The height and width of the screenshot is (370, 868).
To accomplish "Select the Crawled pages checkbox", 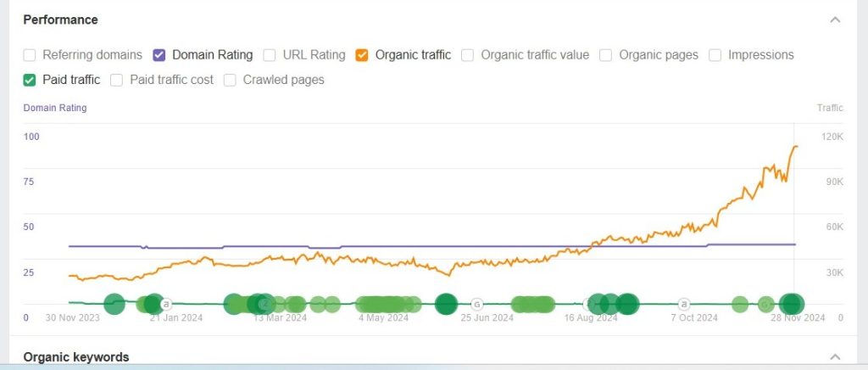I will pos(231,80).
